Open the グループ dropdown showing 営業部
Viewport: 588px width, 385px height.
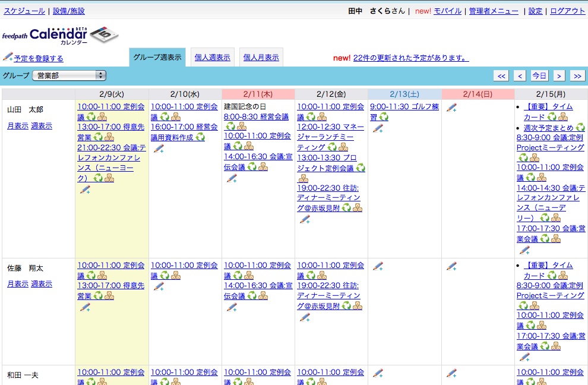point(69,75)
